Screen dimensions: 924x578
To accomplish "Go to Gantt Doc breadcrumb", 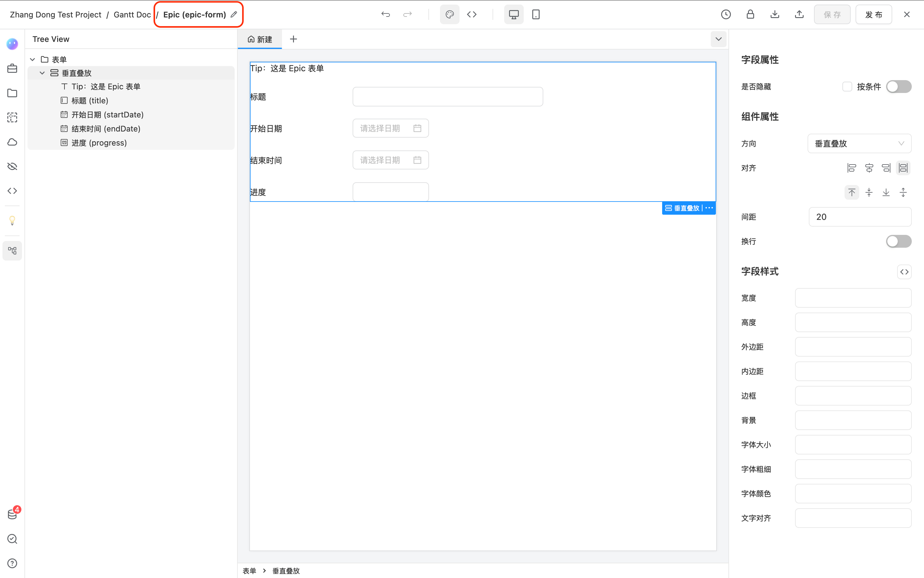I will [x=132, y=15].
